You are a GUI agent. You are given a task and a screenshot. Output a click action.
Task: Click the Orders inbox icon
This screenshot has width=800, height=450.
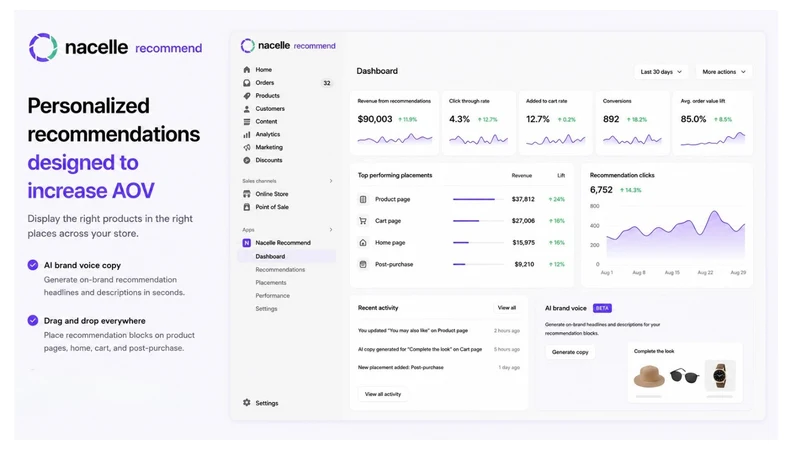point(247,83)
